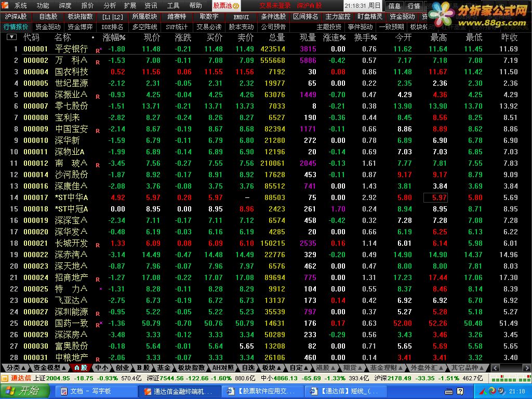Expand the 分类▲ bottom tab menu

tap(16, 368)
